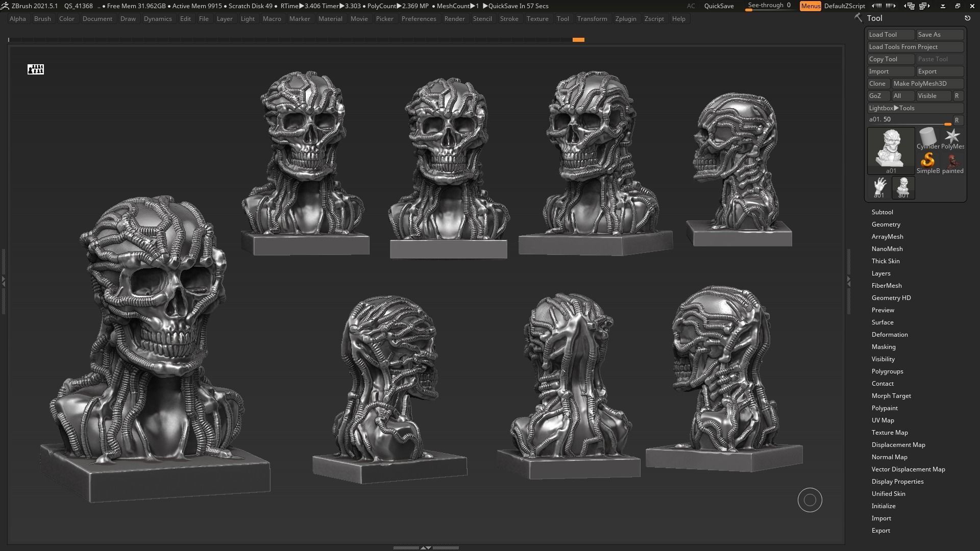Select the Cylinder3D tool icon

[928, 139]
